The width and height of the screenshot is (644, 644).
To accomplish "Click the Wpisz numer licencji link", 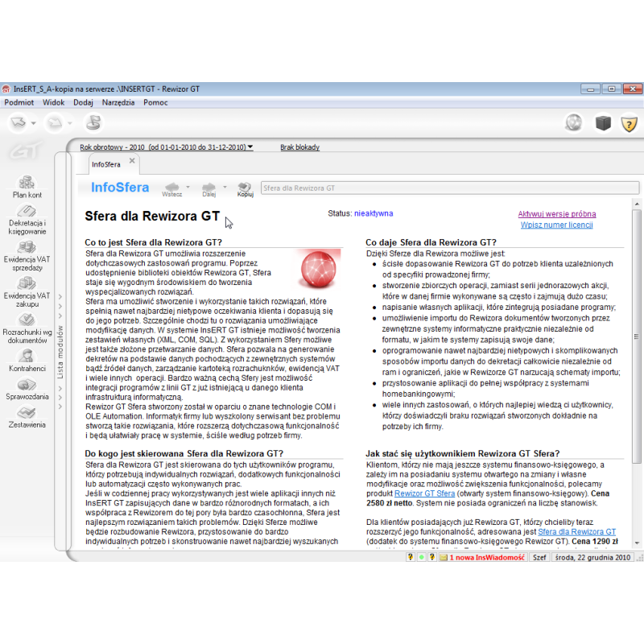I will [x=556, y=225].
